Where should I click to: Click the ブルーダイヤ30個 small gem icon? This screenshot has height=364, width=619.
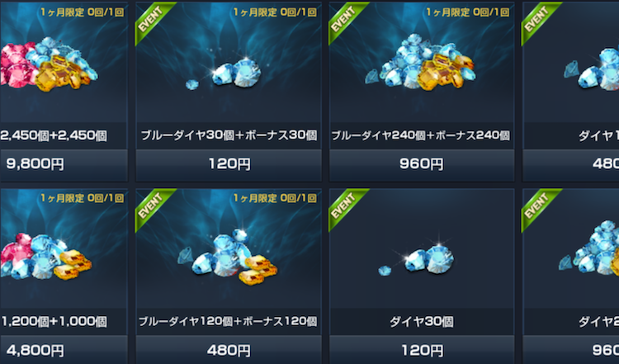pyautogui.click(x=224, y=73)
